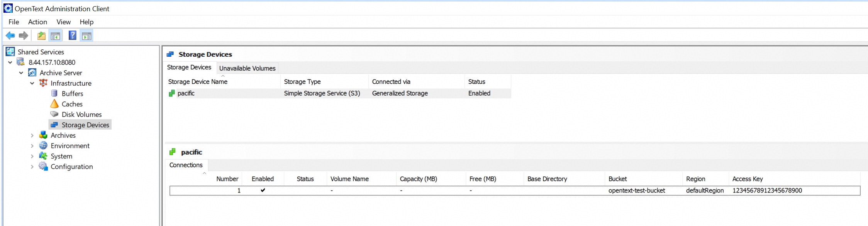
Task: Sort connections by Bucket column
Action: (x=643, y=179)
